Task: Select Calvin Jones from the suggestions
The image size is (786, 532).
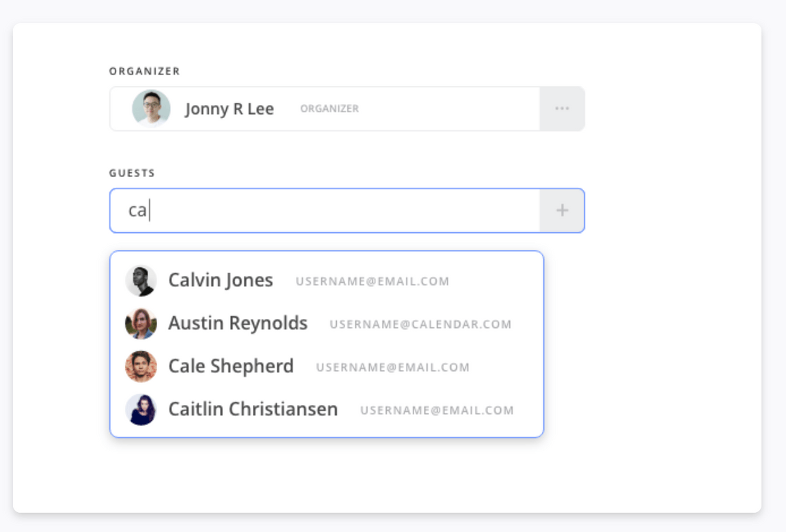Action: click(x=221, y=280)
